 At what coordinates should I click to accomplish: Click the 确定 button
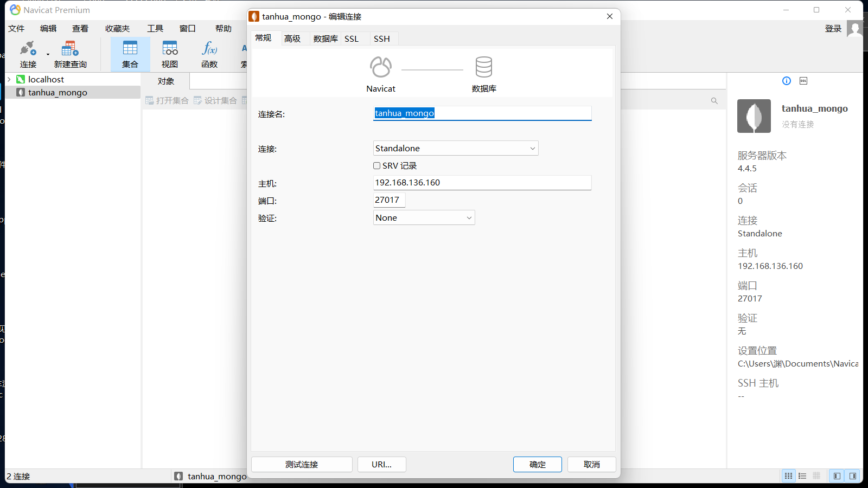538,465
